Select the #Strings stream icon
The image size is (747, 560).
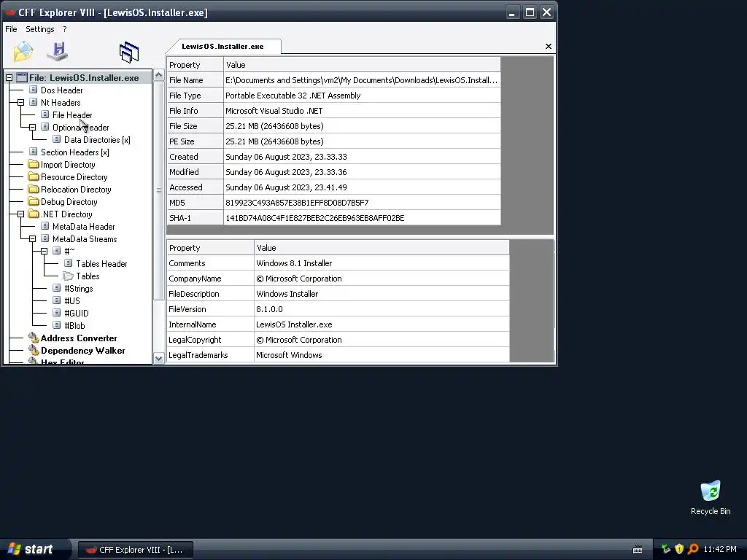(57, 287)
